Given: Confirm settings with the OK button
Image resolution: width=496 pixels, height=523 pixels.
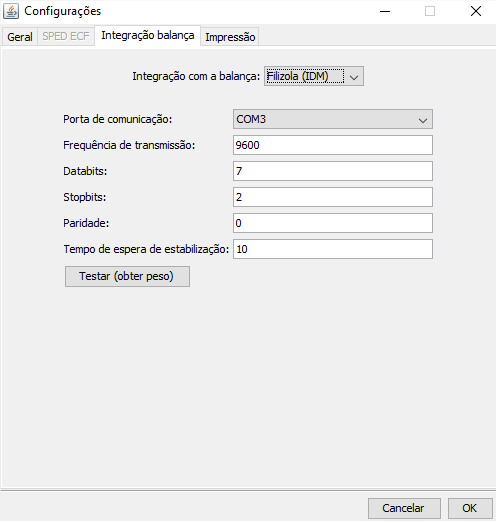Looking at the screenshot, I should [x=470, y=508].
